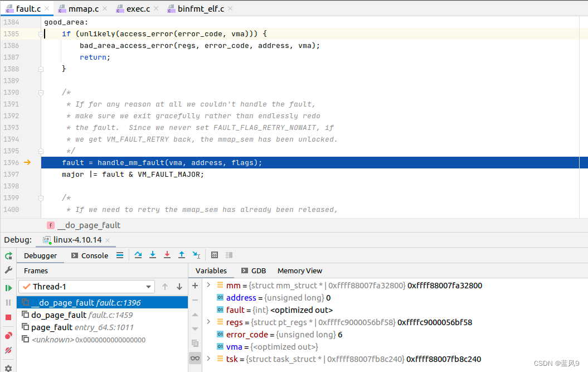588x372 pixels.
Task: Close the linux-4.10.14 debug tab
Action: [x=108, y=240]
